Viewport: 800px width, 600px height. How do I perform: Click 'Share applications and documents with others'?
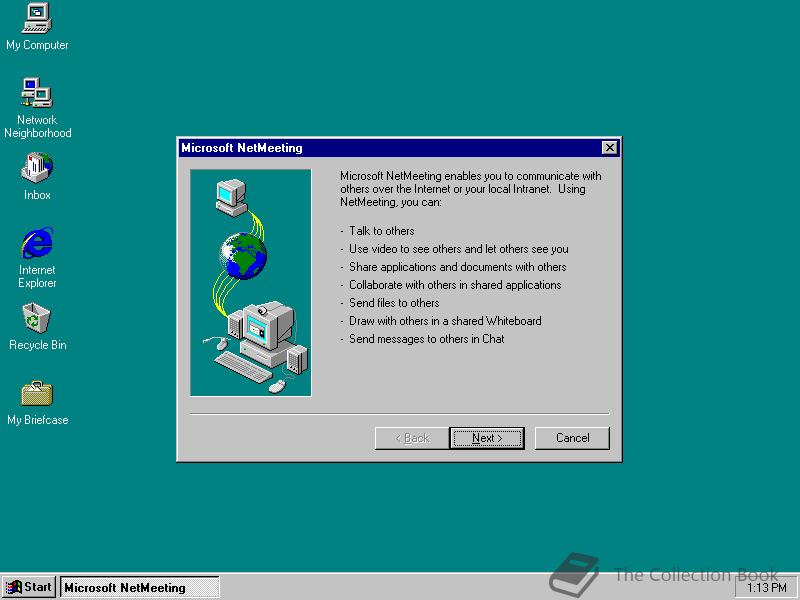click(458, 267)
